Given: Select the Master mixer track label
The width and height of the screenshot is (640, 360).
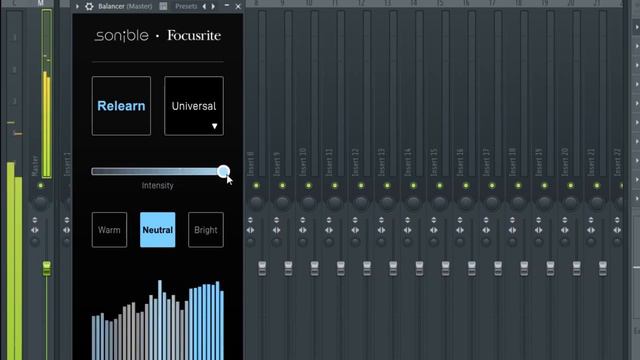Looking at the screenshot, I should [35, 165].
